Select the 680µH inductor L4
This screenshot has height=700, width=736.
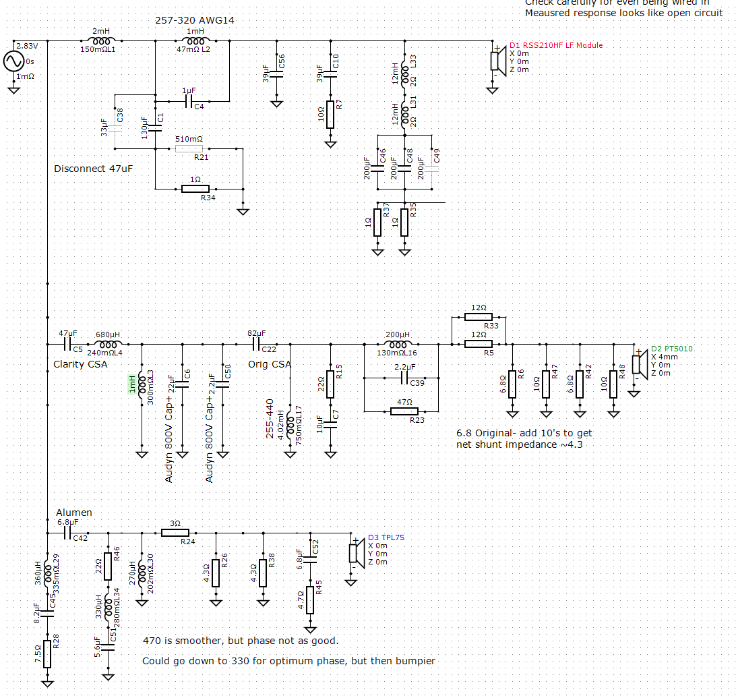108,345
